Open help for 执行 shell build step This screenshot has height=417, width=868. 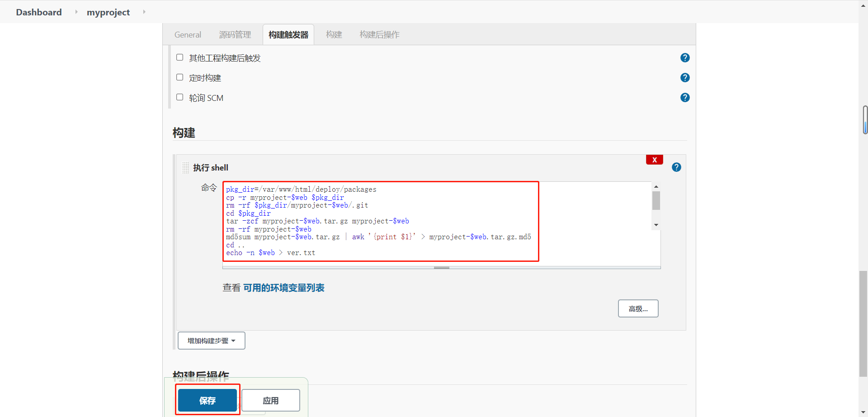click(x=676, y=167)
